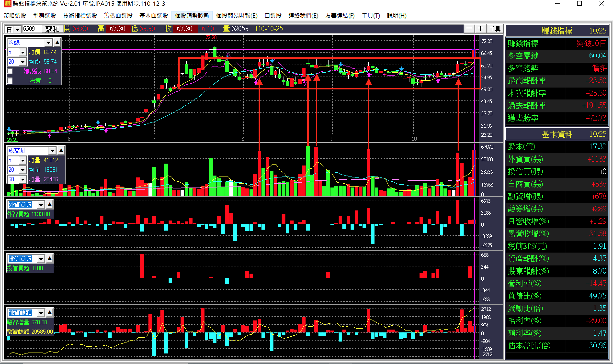Screen dimensions: 613x364
Task: Click the triangle button beside 外資買超
Action: tap(50, 204)
